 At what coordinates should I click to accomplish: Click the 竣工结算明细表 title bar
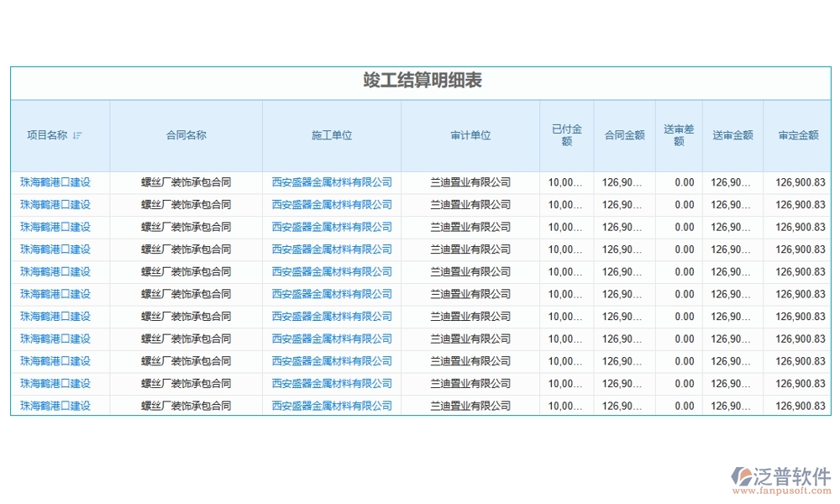coord(420,81)
